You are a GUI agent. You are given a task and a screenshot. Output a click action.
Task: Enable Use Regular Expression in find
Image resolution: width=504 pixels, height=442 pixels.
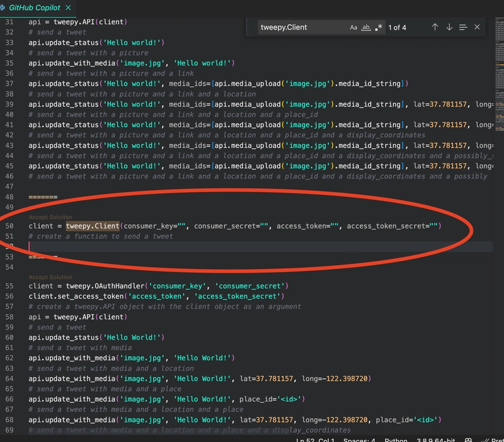(379, 28)
